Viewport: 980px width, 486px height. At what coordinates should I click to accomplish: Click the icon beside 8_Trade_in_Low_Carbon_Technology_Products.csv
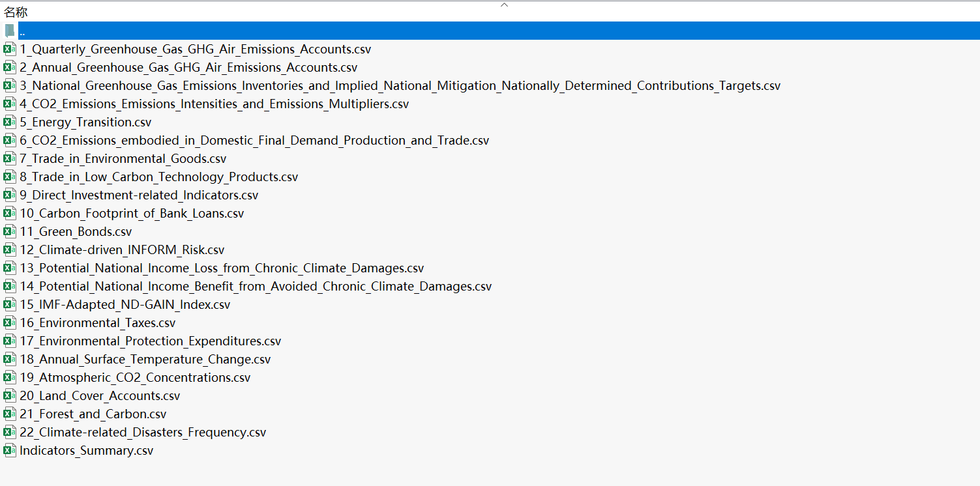pos(10,177)
